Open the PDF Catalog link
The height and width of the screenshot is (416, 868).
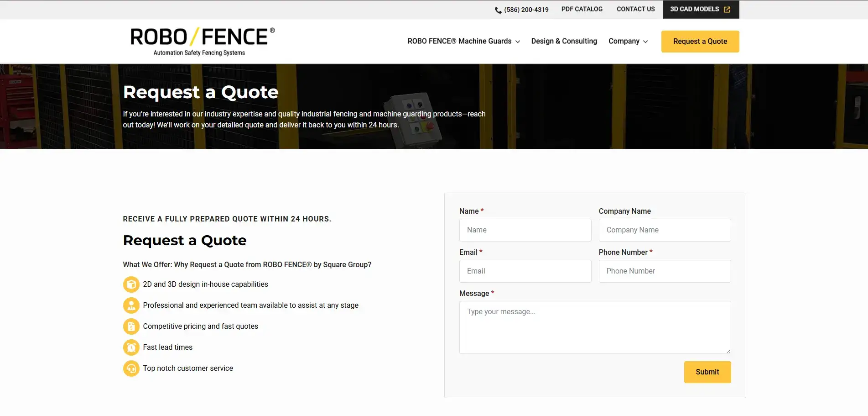click(582, 9)
